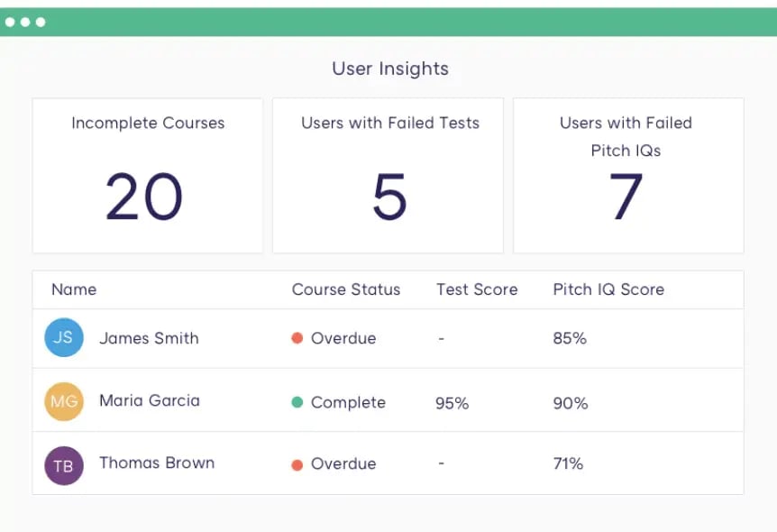The height and width of the screenshot is (532, 777).
Task: Click James Smith's red Overdue status dot
Action: pyautogui.click(x=297, y=339)
